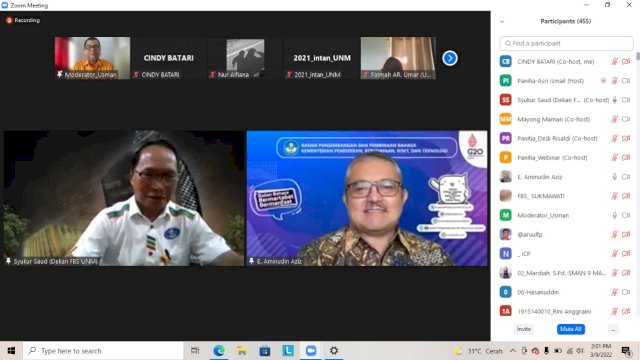The height and width of the screenshot is (360, 640).
Task: Click the Find a participant search field
Action: click(567, 43)
